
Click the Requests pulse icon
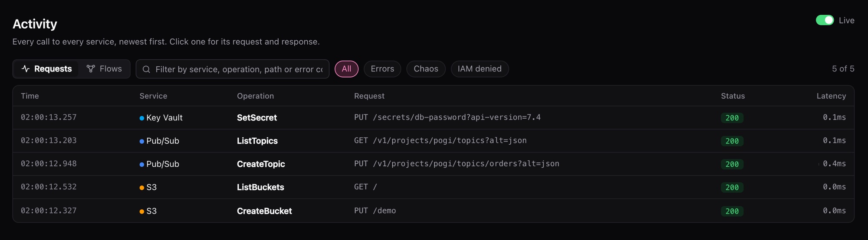click(26, 69)
